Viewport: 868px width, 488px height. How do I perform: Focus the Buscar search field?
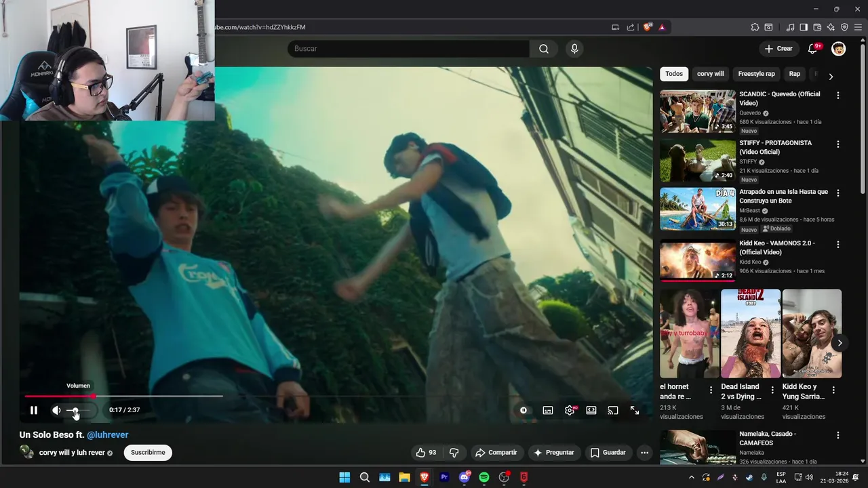click(x=408, y=49)
